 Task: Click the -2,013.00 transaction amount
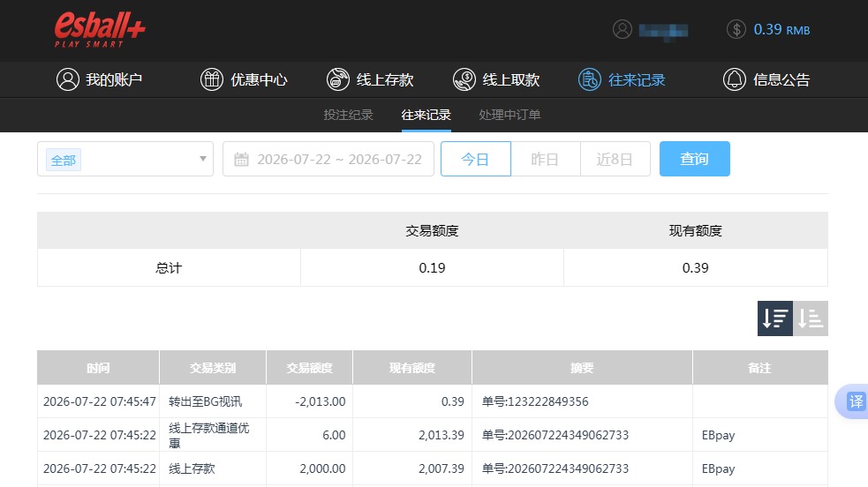[320, 402]
